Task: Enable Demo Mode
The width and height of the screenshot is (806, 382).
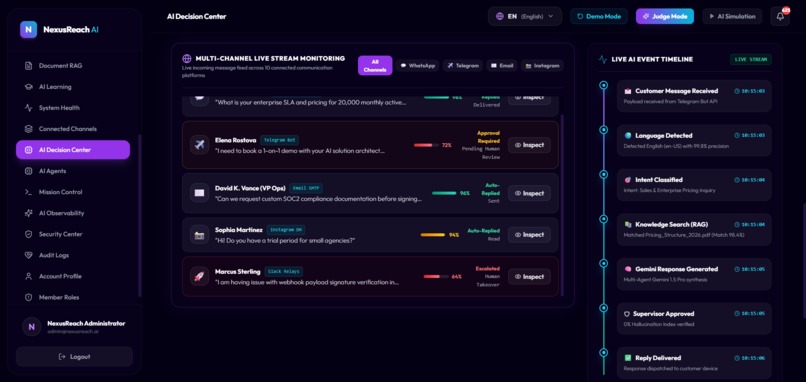Action: click(599, 16)
